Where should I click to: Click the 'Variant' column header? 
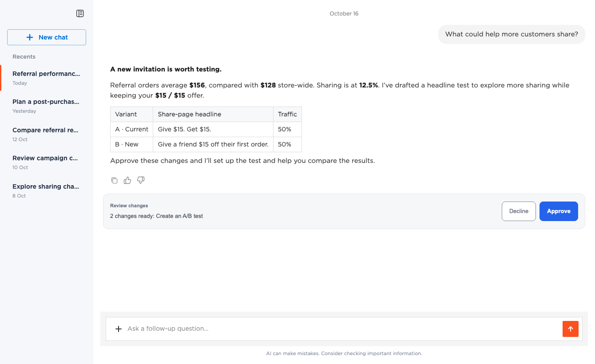(x=131, y=114)
